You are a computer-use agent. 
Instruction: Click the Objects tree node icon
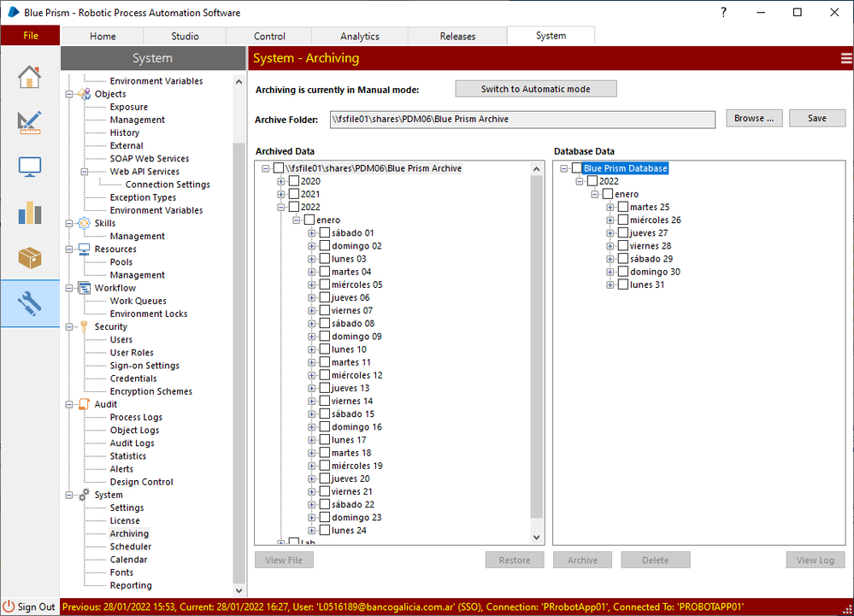tap(84, 94)
